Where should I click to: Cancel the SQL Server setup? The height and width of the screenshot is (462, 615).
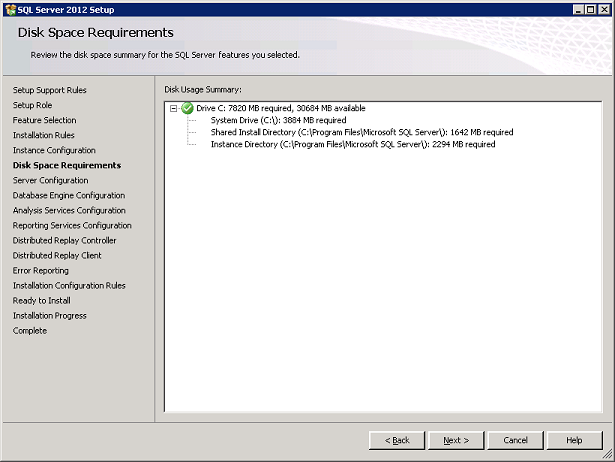[515, 440]
